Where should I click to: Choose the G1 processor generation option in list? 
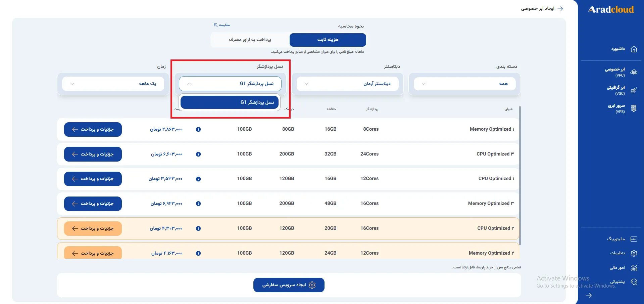pos(230,102)
